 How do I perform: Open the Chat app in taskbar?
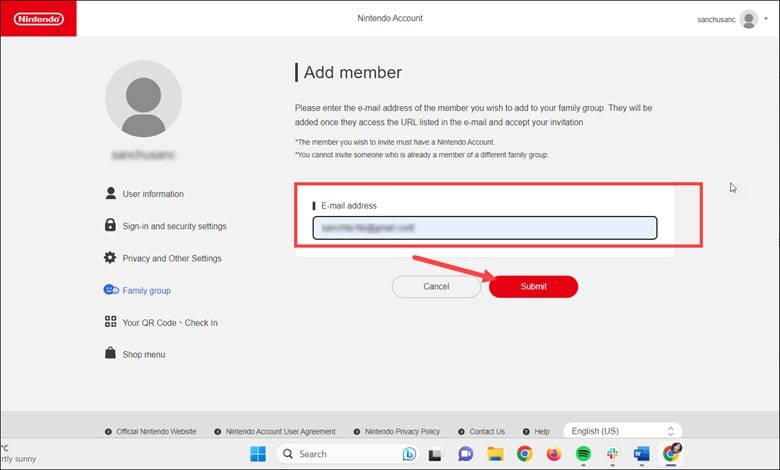(466, 454)
